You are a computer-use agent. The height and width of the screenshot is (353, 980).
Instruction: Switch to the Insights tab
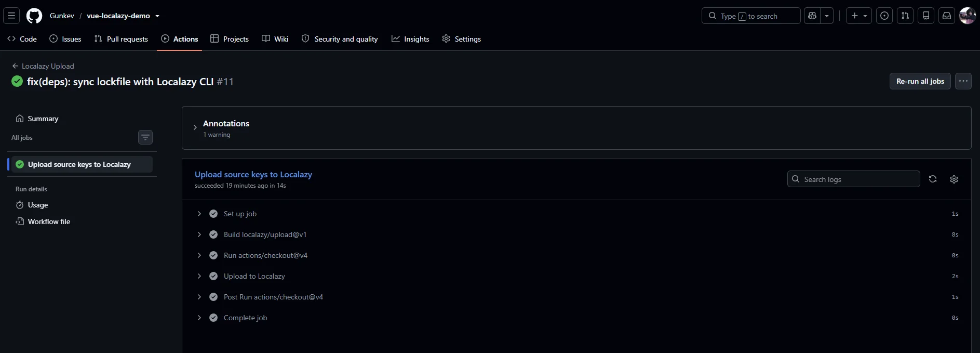coord(410,39)
